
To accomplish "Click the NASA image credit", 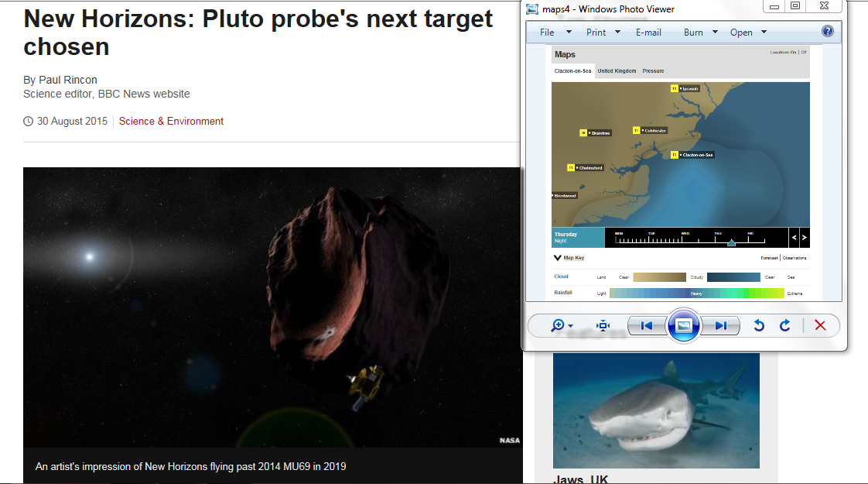I will [510, 440].
